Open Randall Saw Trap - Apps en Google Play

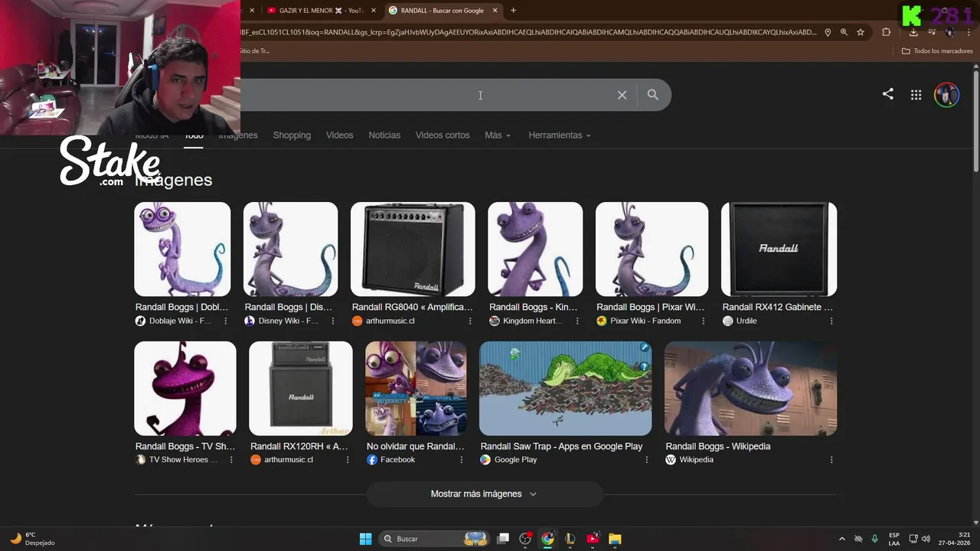(x=561, y=446)
